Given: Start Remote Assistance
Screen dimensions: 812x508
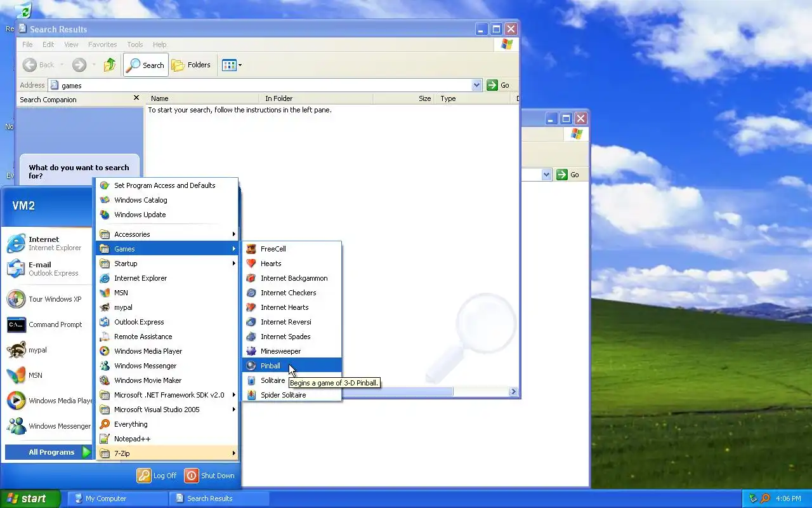Looking at the screenshot, I should pos(167,337).
